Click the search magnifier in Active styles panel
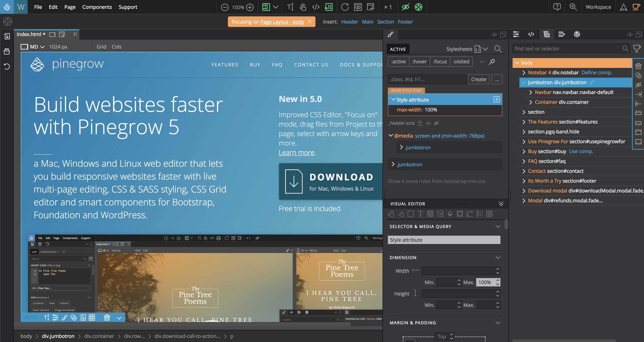The height and width of the screenshot is (342, 644). pyautogui.click(x=498, y=49)
